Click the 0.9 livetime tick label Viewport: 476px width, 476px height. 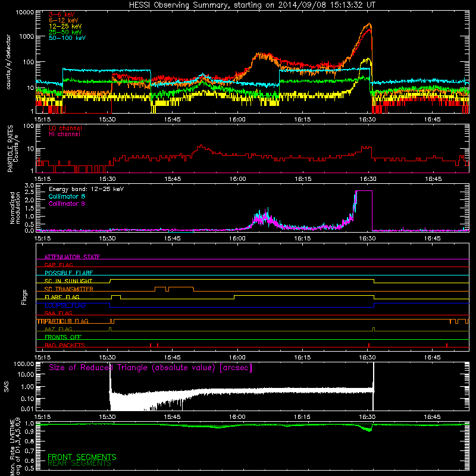coord(29,432)
